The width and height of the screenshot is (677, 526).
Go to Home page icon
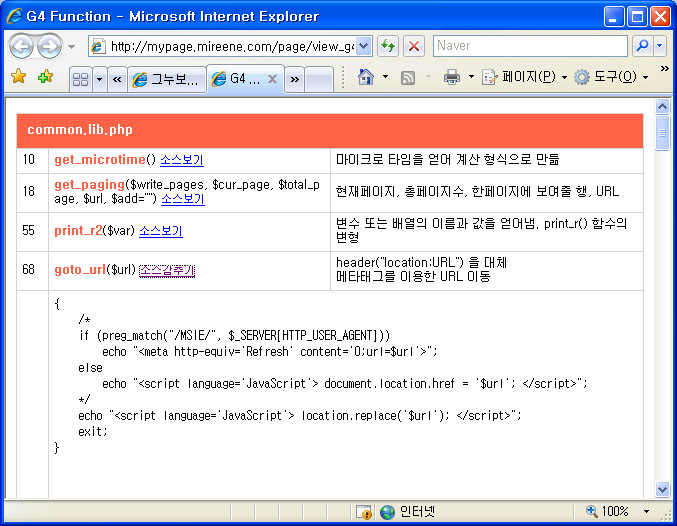tap(366, 77)
